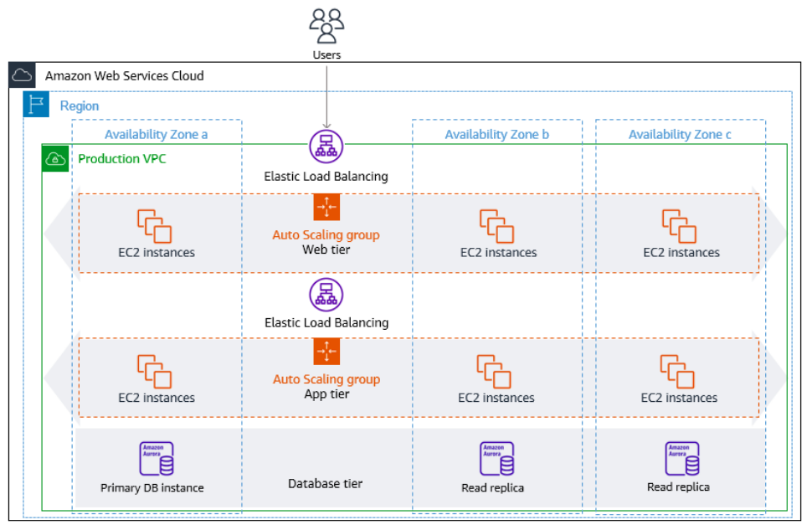Click the 'Database tier' label
The height and width of the screenshot is (525, 812).
pyautogui.click(x=325, y=484)
